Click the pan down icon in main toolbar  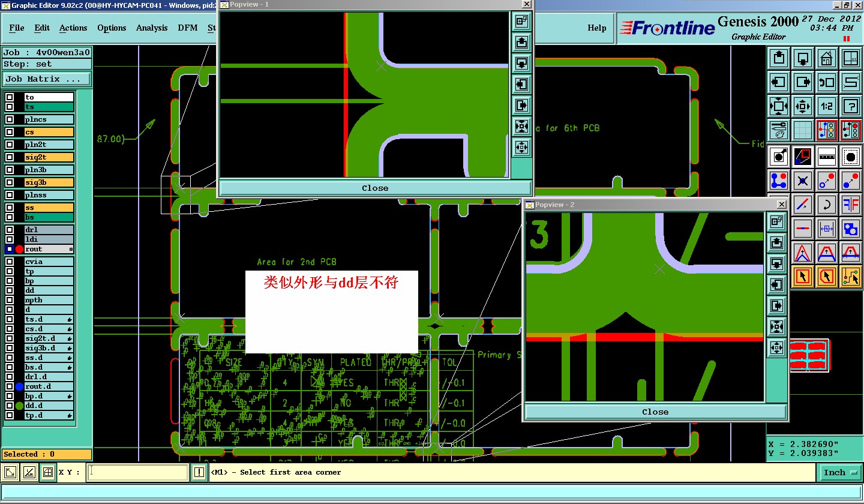(x=803, y=59)
